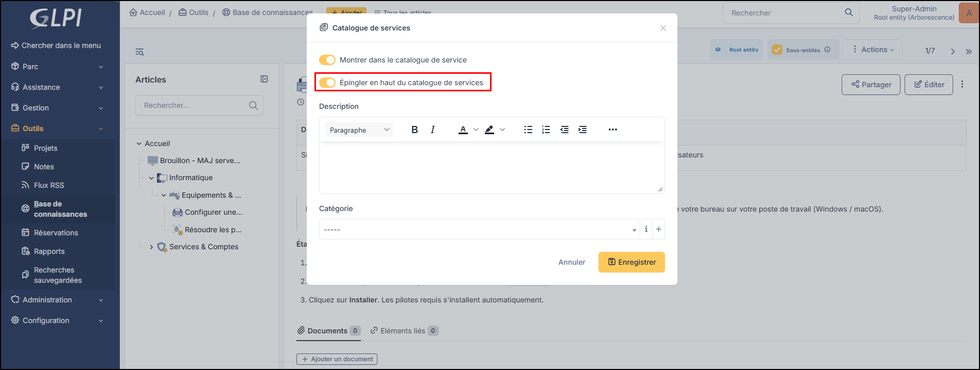This screenshot has height=370, width=980.
Task: Open article kebab menu next to Éditer
Action: click(962, 84)
